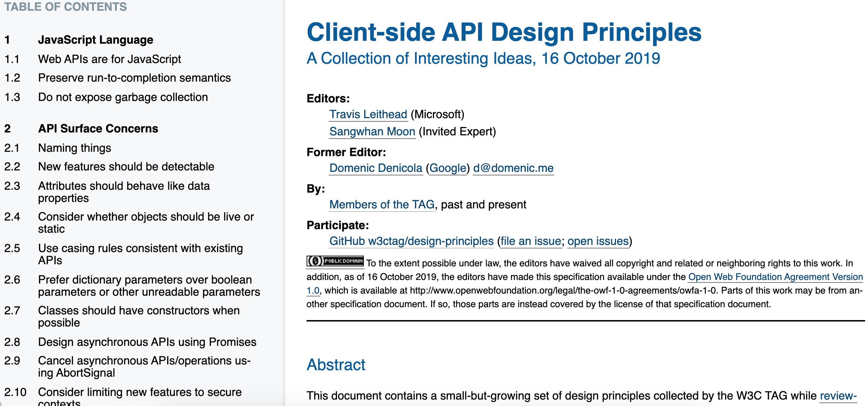Select Design asynchronous APIs using Promises
The width and height of the screenshot is (868, 406).
(147, 342)
